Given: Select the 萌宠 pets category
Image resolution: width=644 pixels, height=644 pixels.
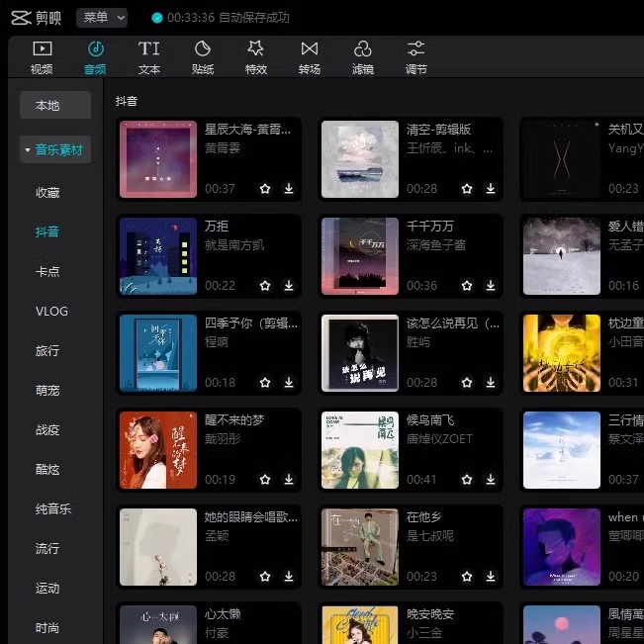Looking at the screenshot, I should pos(47,390).
